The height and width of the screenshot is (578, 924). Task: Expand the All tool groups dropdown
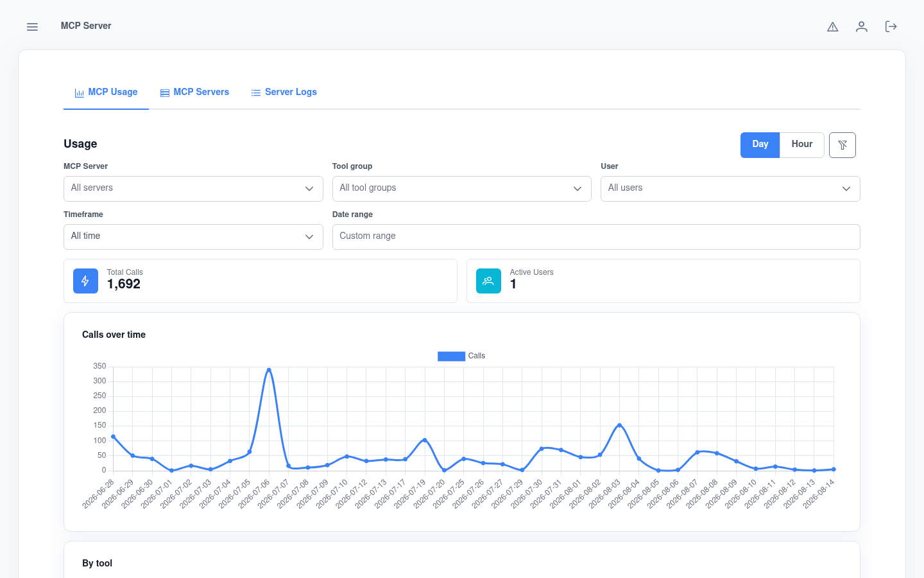(x=461, y=189)
